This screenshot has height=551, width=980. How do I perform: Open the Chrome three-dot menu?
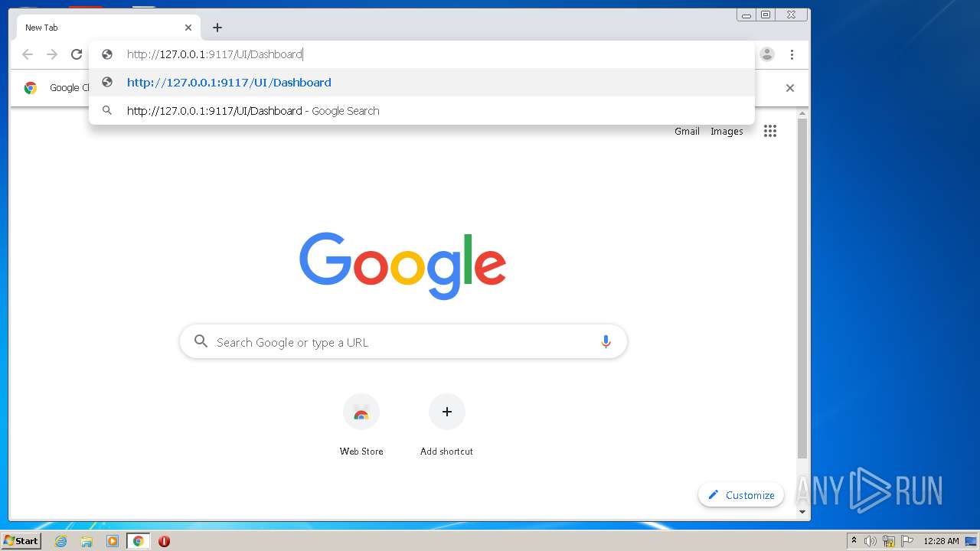pyautogui.click(x=792, y=54)
